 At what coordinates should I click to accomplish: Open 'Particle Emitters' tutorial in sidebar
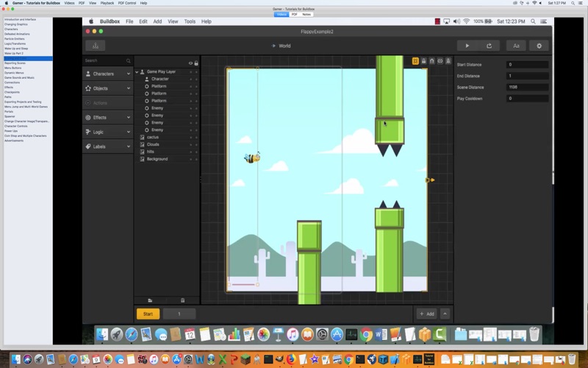point(14,39)
